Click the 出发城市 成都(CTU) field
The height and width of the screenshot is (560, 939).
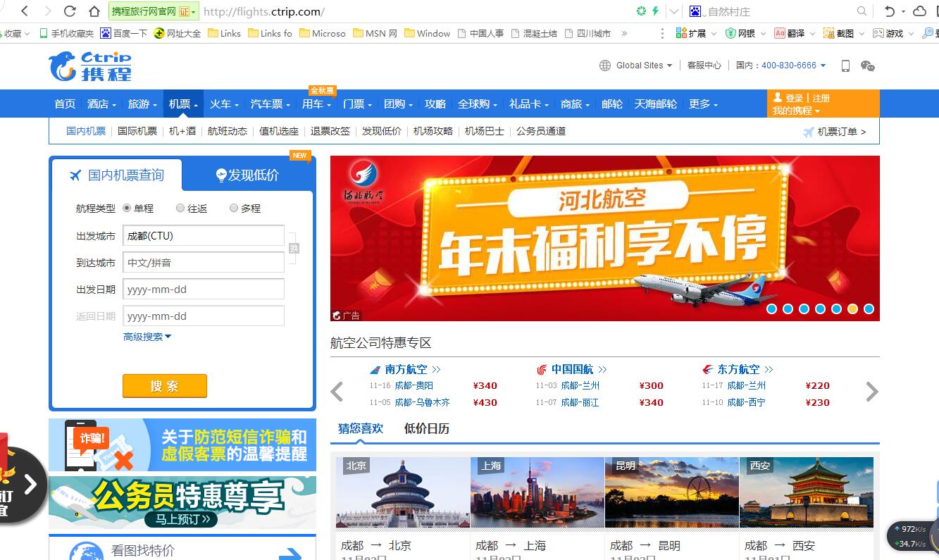pyautogui.click(x=204, y=235)
